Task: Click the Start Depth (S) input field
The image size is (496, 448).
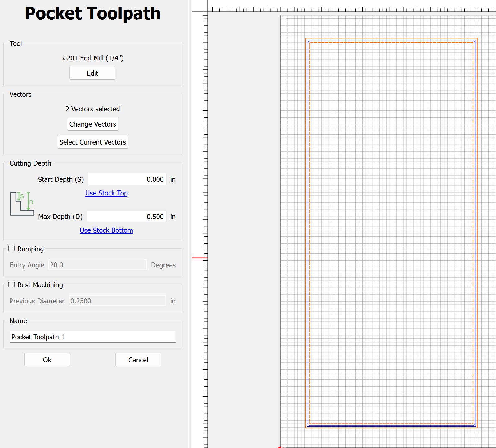Action: [x=127, y=179]
